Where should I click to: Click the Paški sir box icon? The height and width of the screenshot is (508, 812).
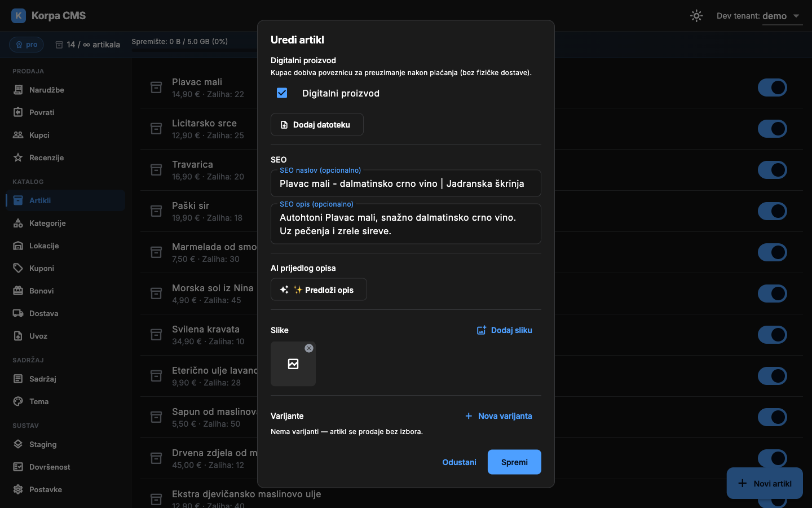click(x=156, y=211)
